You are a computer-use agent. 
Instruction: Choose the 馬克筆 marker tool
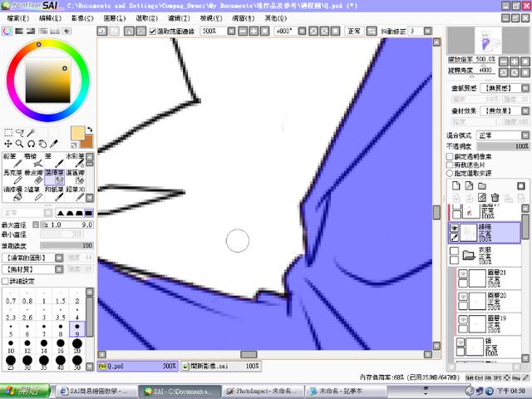(x=12, y=176)
